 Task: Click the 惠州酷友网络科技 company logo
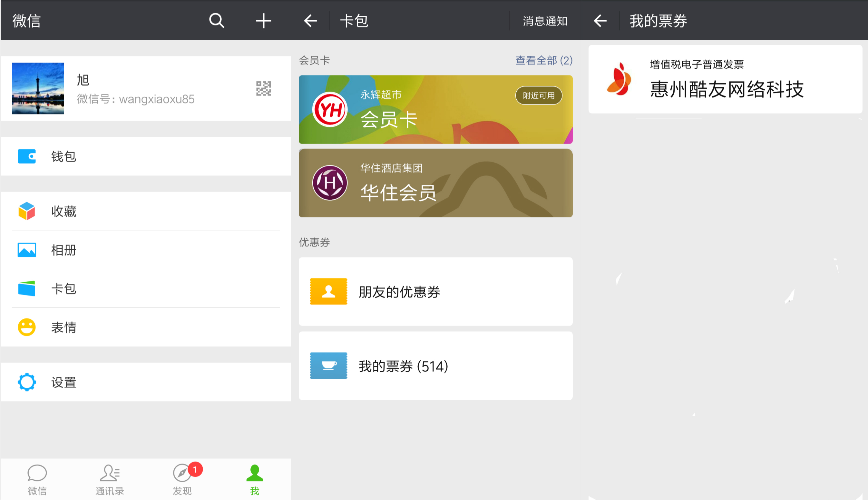tap(619, 79)
